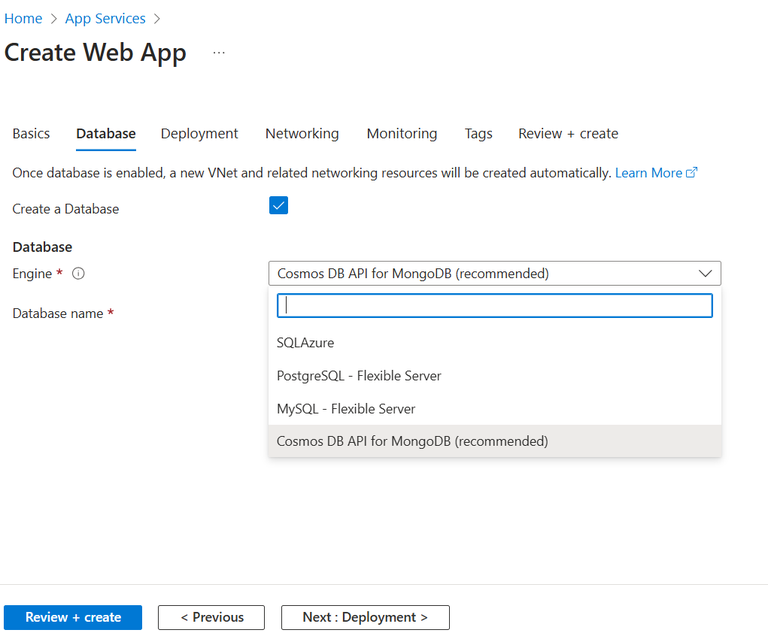Click the Database section heading
The width and height of the screenshot is (768, 639).
(42, 247)
